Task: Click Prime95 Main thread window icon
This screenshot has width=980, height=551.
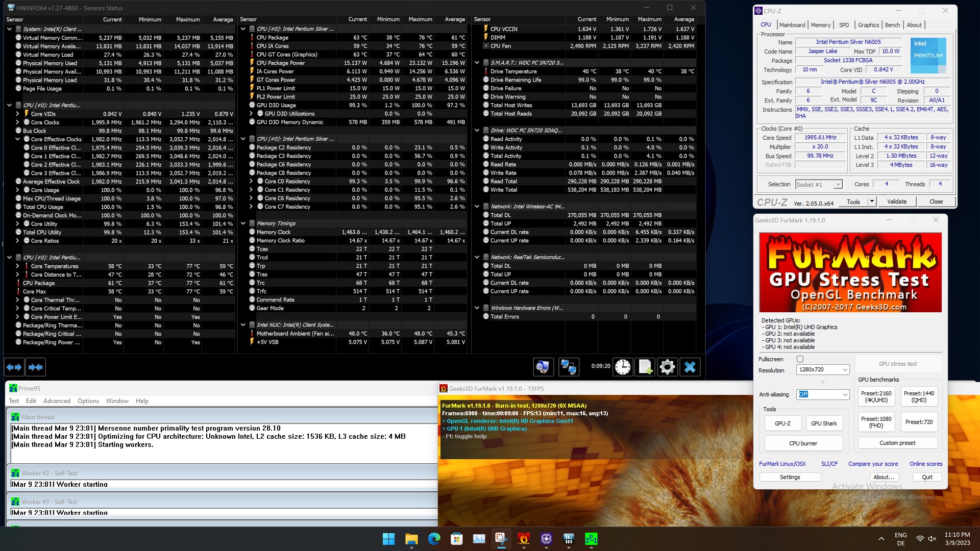Action: (15, 417)
